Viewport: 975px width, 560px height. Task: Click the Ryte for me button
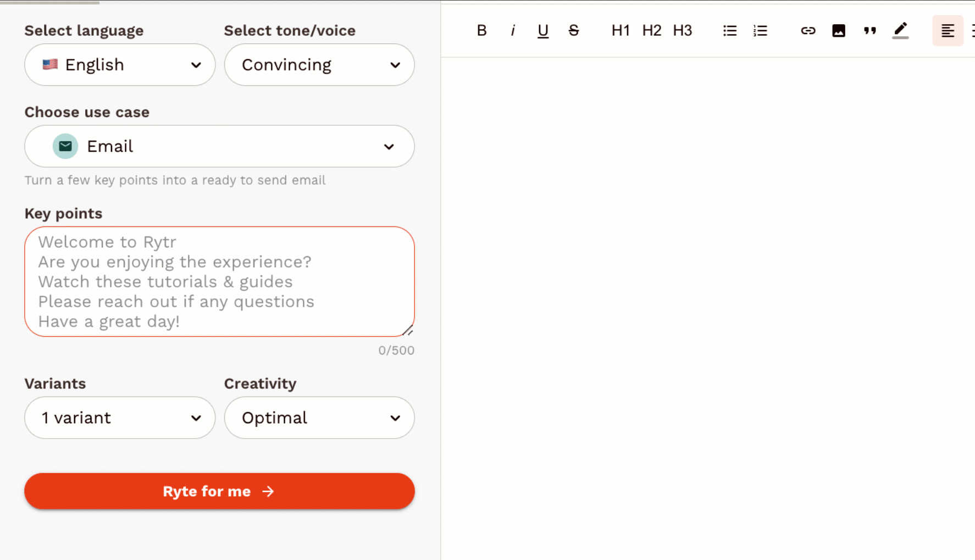(219, 491)
